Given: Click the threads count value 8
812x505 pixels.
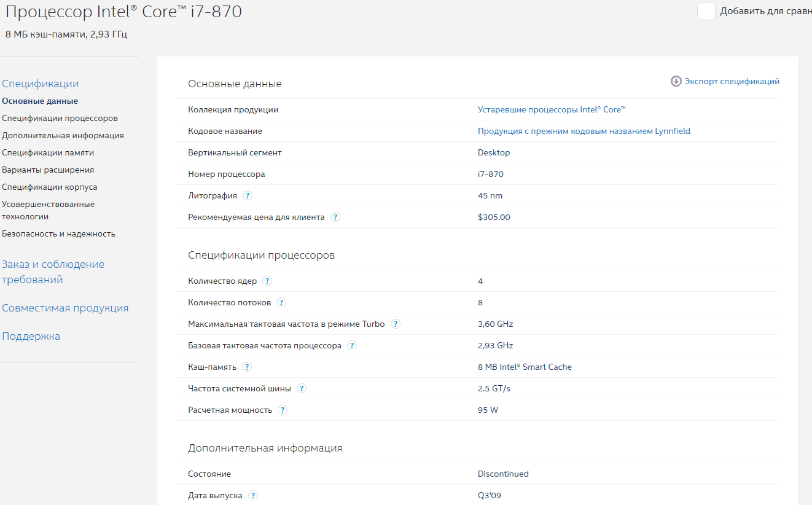Looking at the screenshot, I should coord(480,302).
